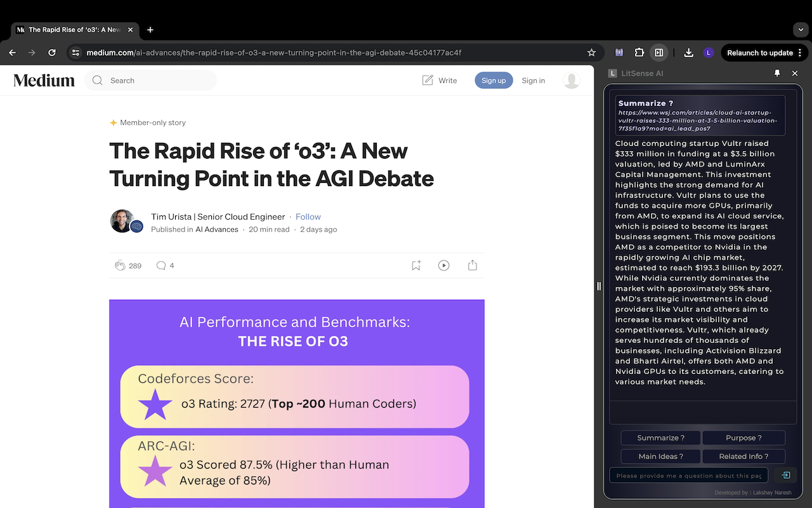Viewport: 812px width, 508px height.
Task: Open the o3 benchmarks infographic image
Action: [x=297, y=404]
